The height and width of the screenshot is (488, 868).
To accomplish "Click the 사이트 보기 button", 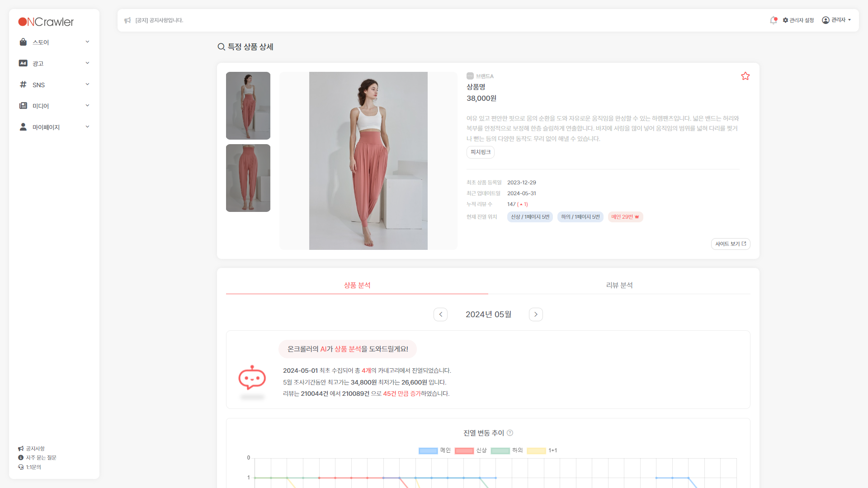I will pos(731,244).
